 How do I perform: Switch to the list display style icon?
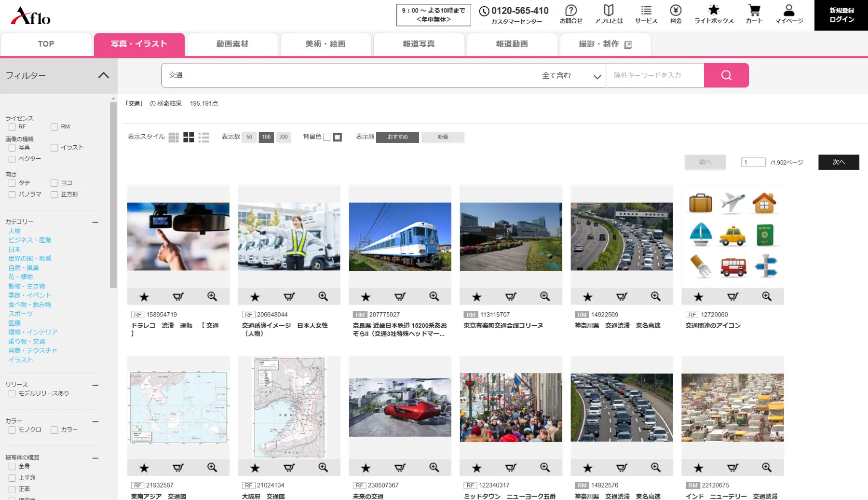204,138
